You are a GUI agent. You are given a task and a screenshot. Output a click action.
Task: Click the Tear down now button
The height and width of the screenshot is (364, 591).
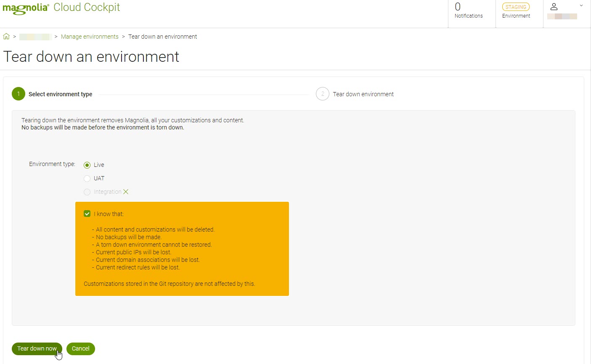37,349
